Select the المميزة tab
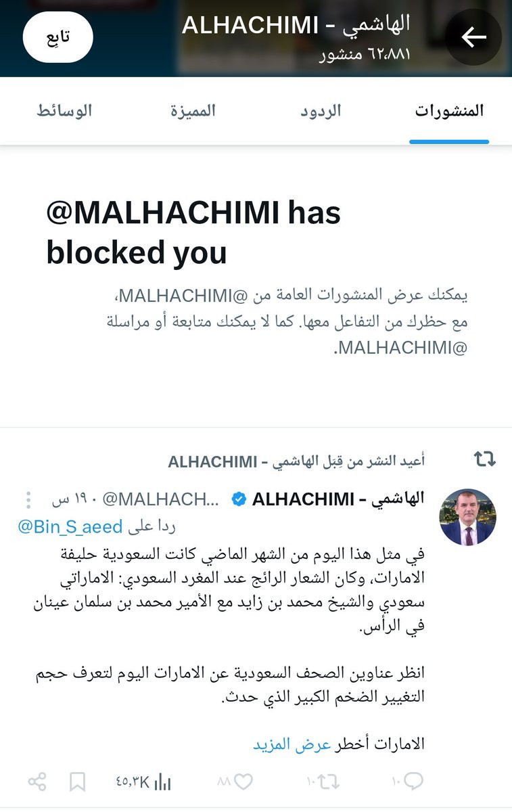 point(193,111)
